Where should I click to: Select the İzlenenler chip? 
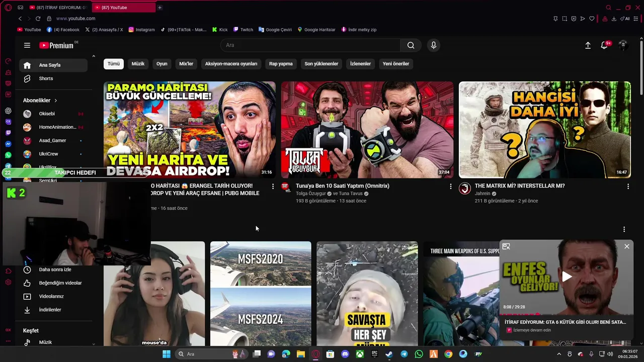point(360,64)
